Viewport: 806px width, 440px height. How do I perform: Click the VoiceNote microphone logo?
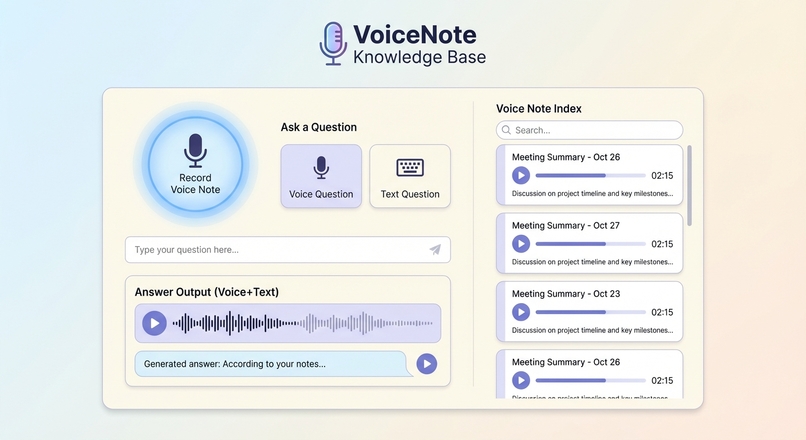pyautogui.click(x=333, y=43)
